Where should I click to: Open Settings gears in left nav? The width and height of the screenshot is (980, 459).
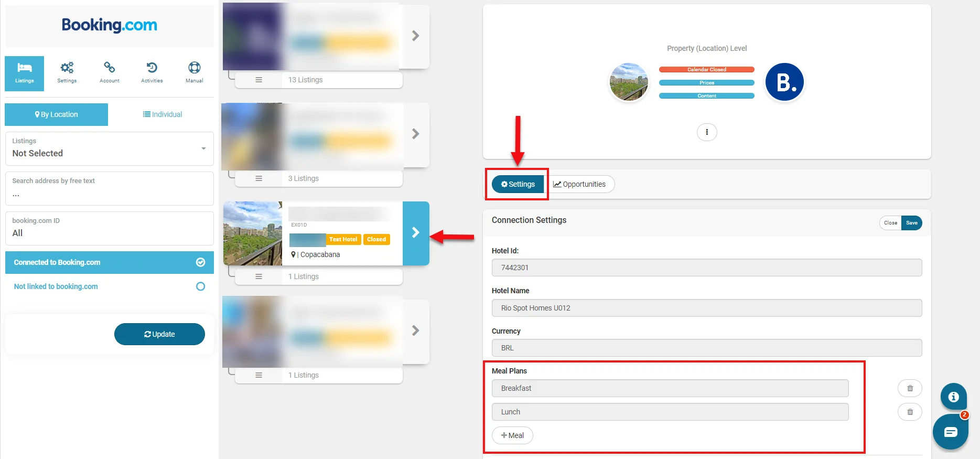pos(67,73)
